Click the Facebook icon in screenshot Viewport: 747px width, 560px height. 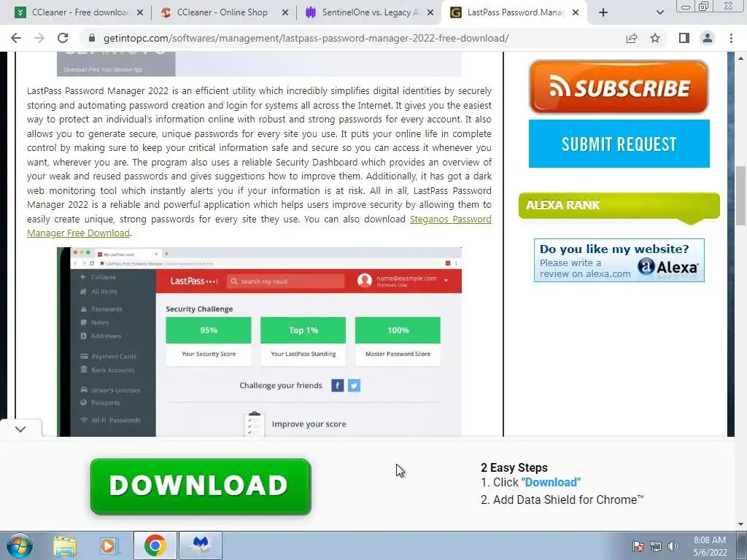(x=337, y=385)
